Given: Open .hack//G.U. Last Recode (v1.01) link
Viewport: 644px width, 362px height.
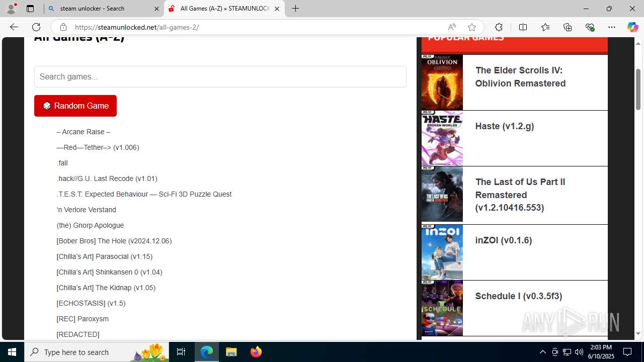Looking at the screenshot, I should pyautogui.click(x=107, y=178).
